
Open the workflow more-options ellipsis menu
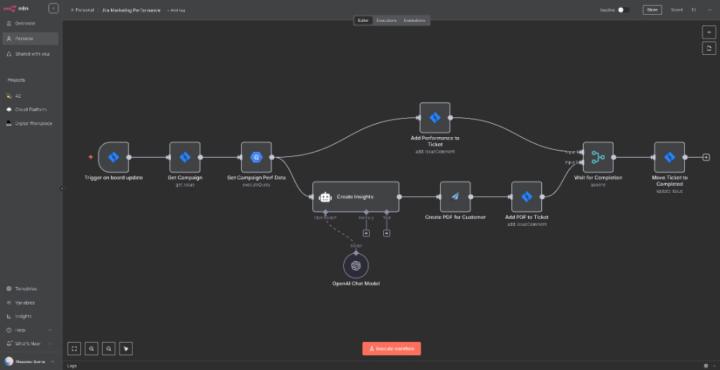pyautogui.click(x=709, y=10)
